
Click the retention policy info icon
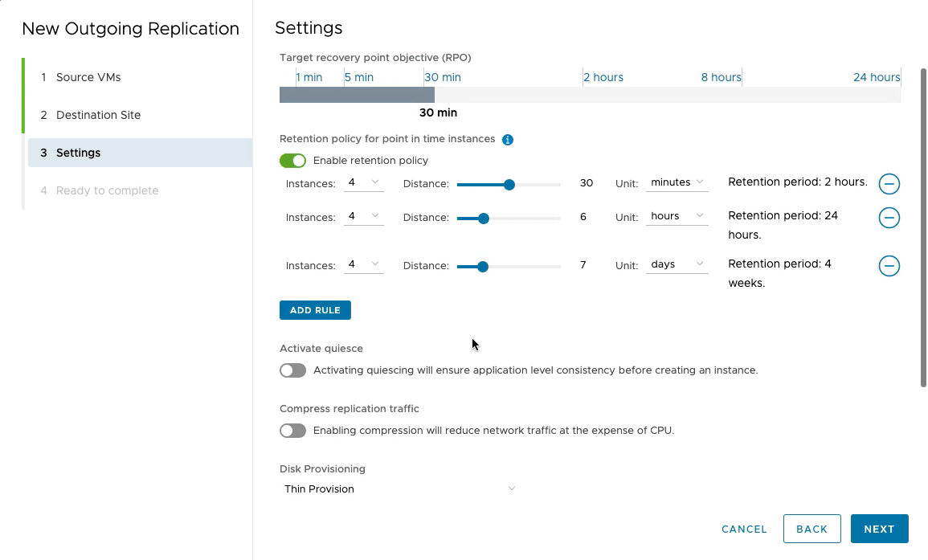click(x=508, y=140)
